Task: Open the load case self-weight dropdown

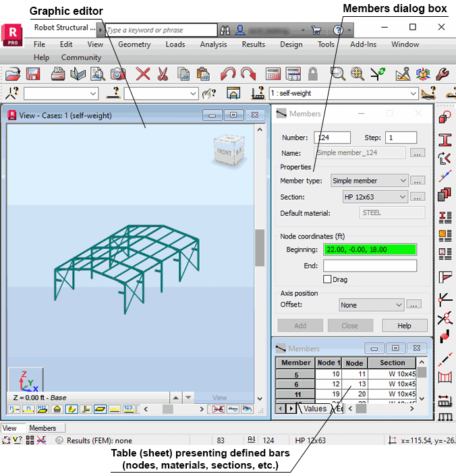Action: point(343,93)
